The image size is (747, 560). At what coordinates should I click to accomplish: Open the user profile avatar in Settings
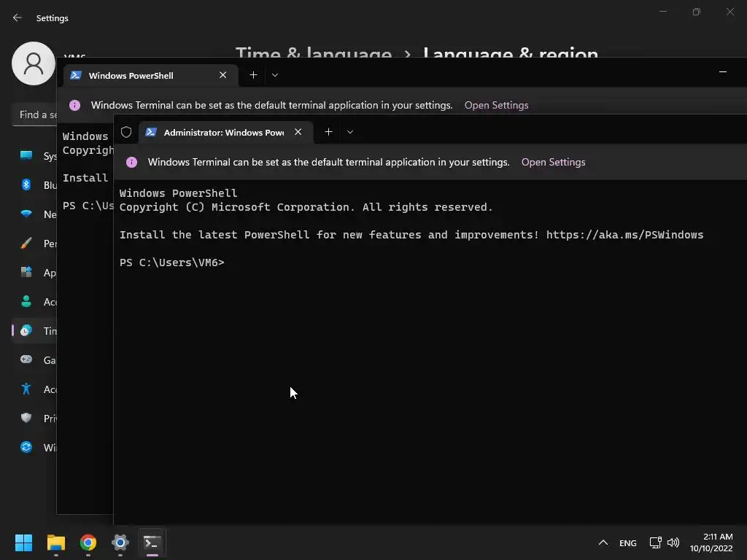[34, 63]
